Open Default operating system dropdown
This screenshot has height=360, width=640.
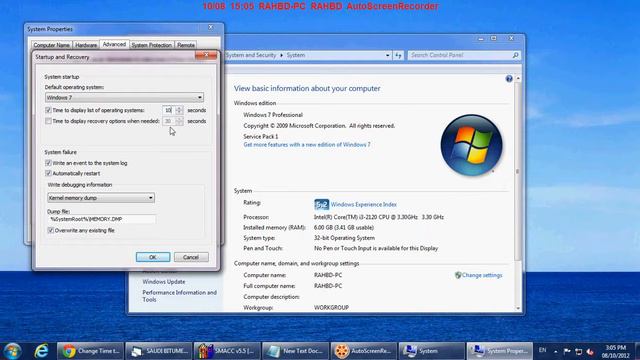[x=124, y=98]
